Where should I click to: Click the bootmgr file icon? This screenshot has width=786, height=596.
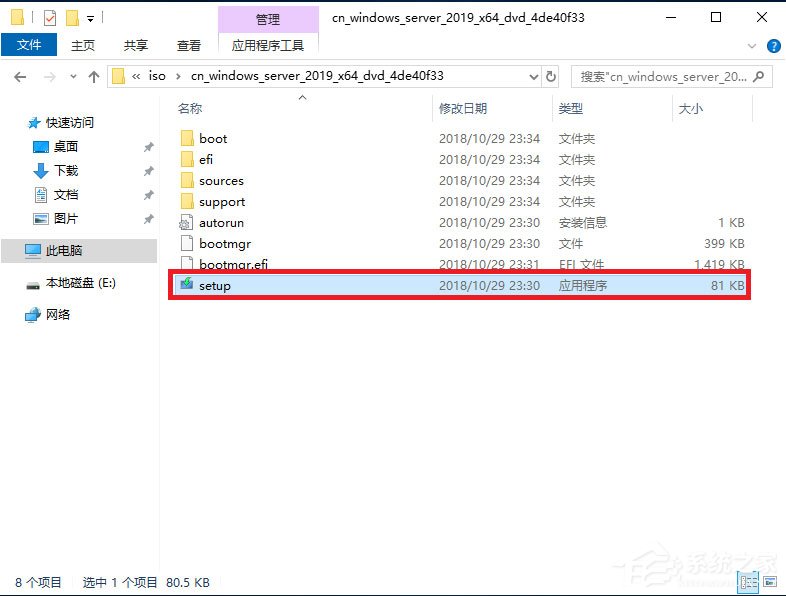[x=186, y=244]
